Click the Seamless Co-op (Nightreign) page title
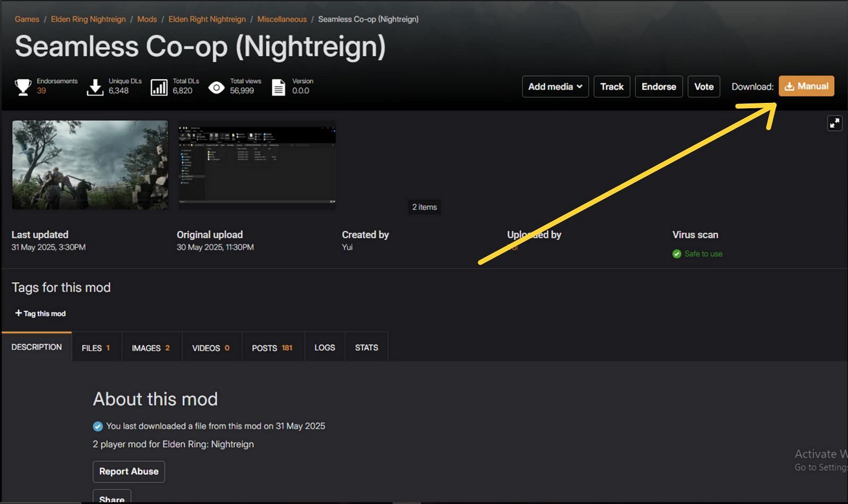This screenshot has width=848, height=504. click(x=200, y=47)
